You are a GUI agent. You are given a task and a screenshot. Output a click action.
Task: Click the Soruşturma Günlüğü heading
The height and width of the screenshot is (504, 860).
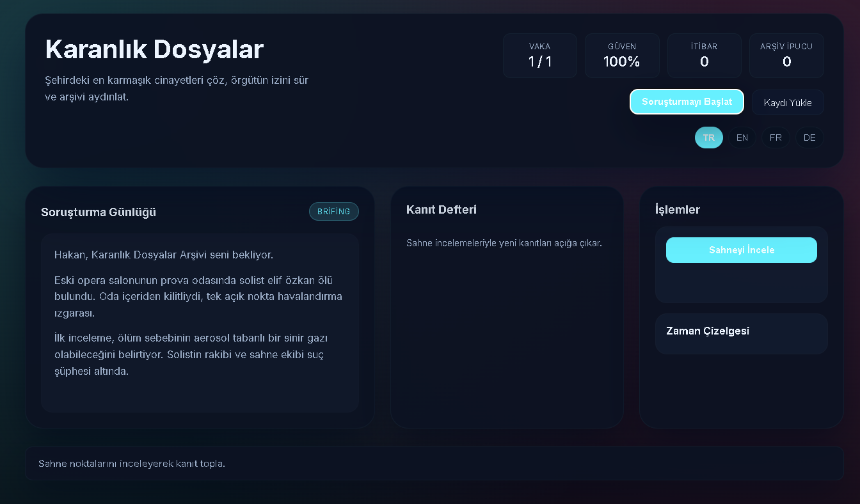coord(99,212)
